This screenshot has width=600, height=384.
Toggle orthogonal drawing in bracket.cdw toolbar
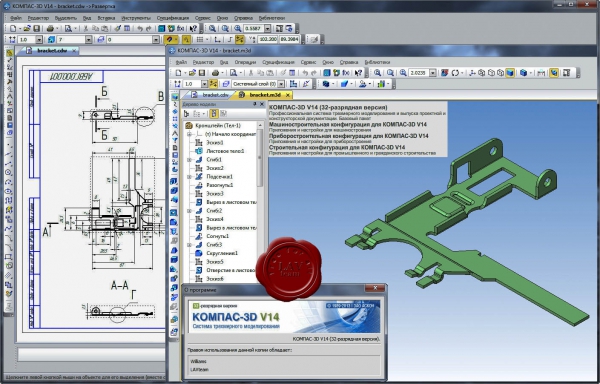(x=230, y=39)
